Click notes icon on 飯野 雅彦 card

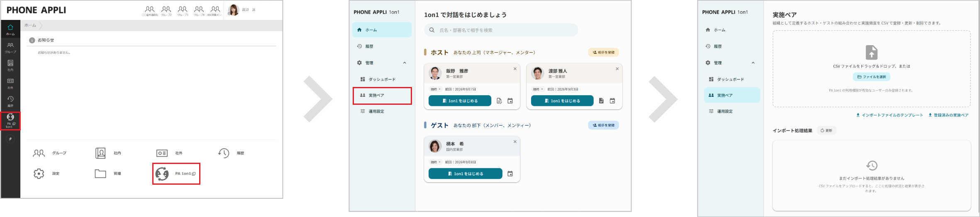[499, 101]
